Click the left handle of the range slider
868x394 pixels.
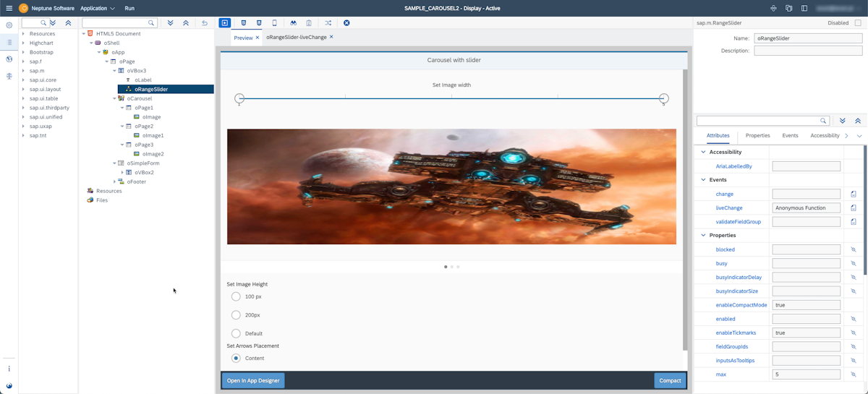239,98
